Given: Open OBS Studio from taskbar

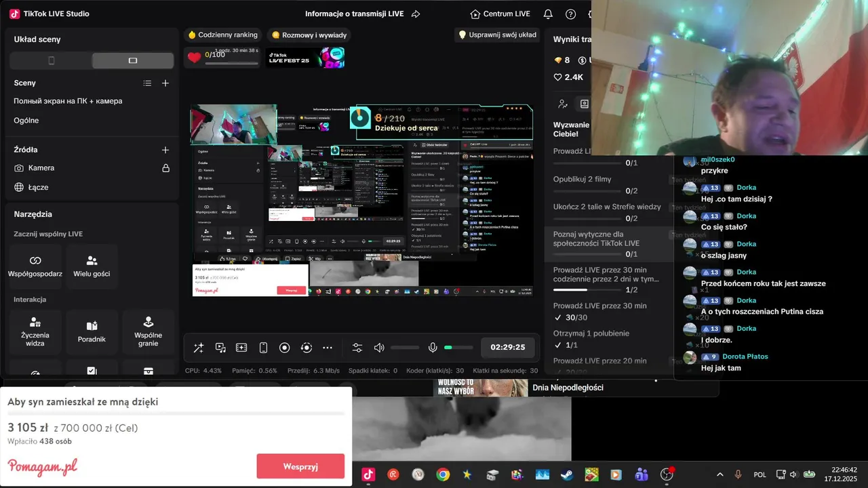Looking at the screenshot, I should click(x=667, y=474).
